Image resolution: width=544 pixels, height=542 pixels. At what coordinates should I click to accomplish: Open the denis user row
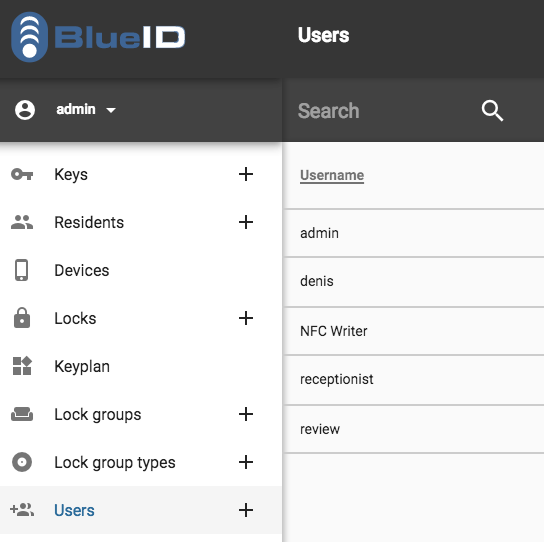point(414,282)
